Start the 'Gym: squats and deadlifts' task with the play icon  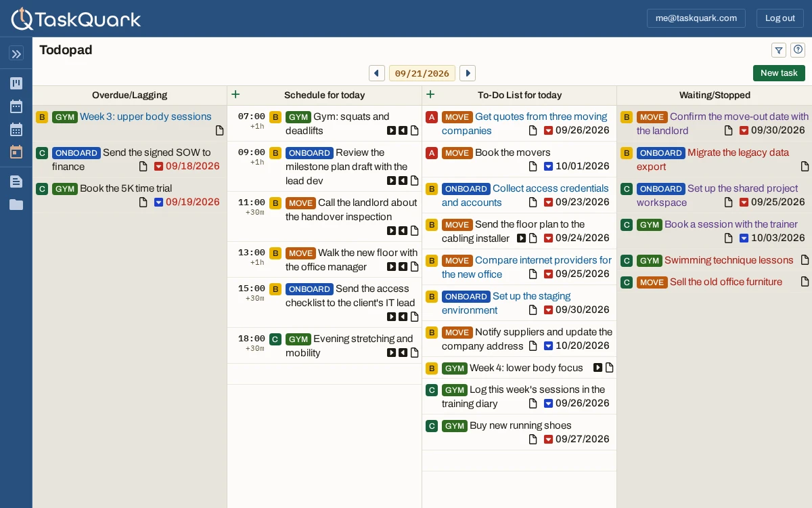tap(391, 131)
